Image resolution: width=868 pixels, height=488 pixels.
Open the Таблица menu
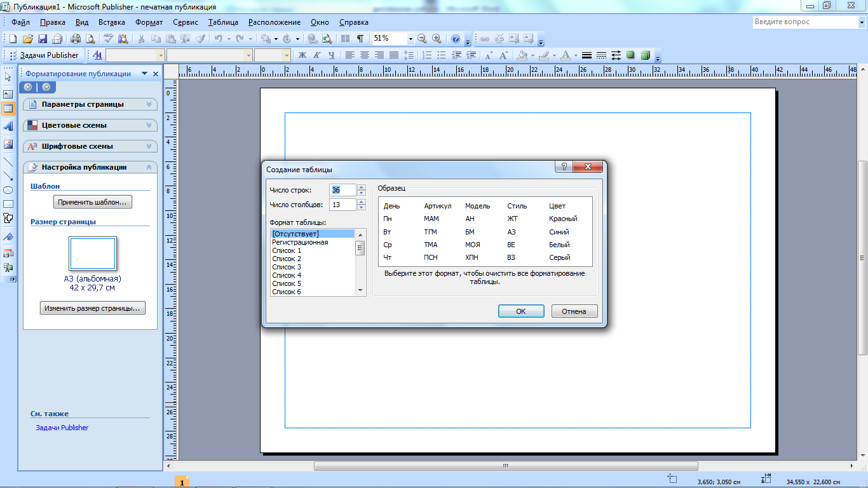coord(223,22)
